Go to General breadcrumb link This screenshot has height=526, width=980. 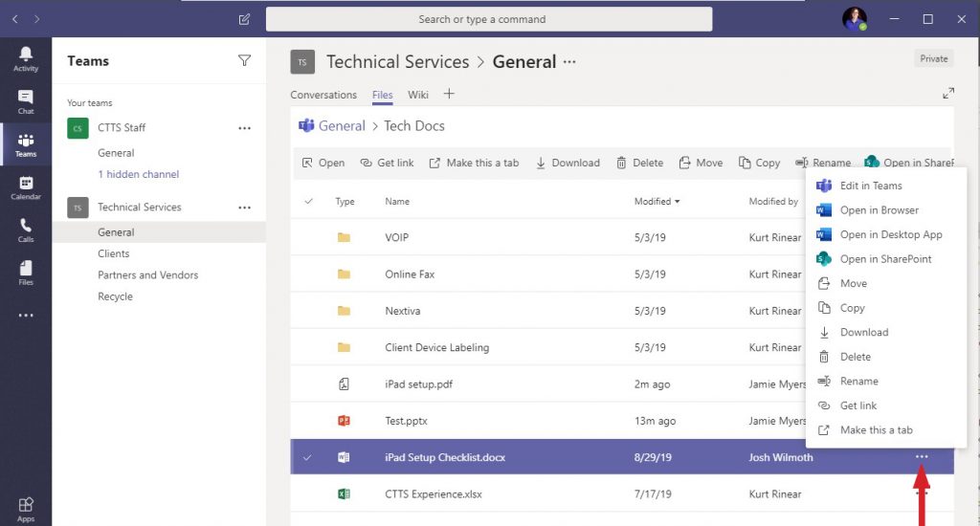pos(342,125)
